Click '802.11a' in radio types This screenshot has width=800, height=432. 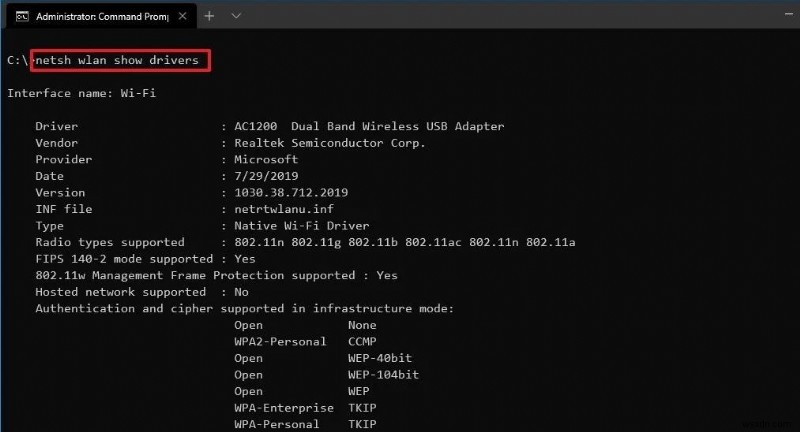(x=551, y=242)
